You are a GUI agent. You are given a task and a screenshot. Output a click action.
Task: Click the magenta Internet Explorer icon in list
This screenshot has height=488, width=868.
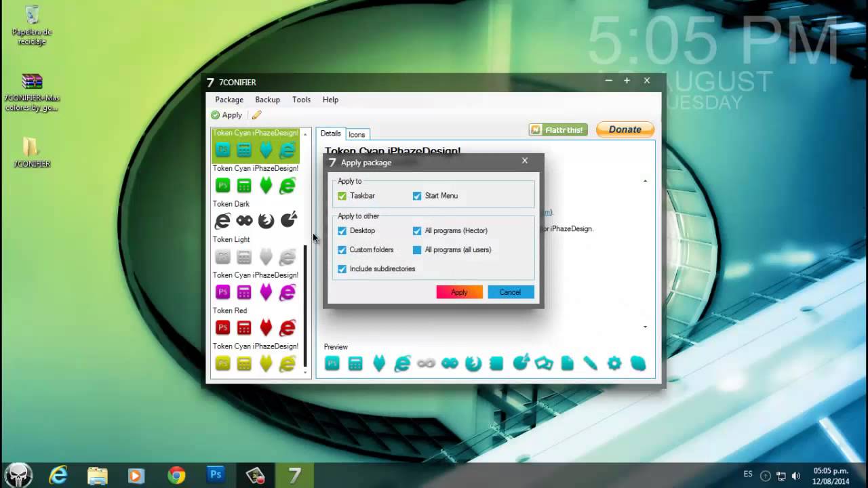pyautogui.click(x=288, y=292)
